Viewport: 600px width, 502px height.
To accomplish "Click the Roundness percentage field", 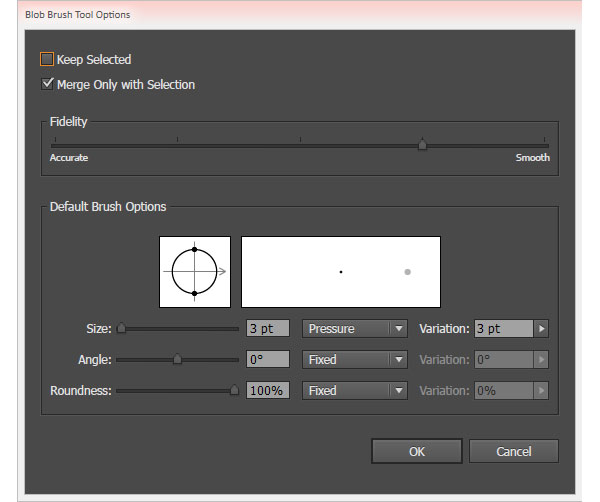I will click(x=267, y=390).
